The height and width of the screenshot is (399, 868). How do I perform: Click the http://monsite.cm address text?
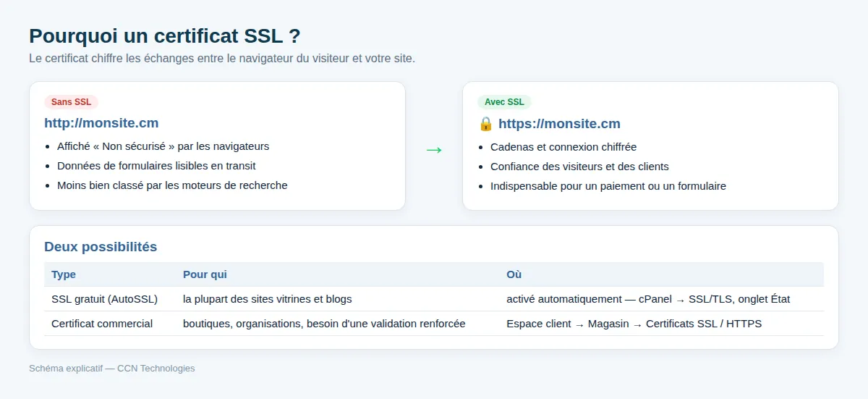[101, 123]
